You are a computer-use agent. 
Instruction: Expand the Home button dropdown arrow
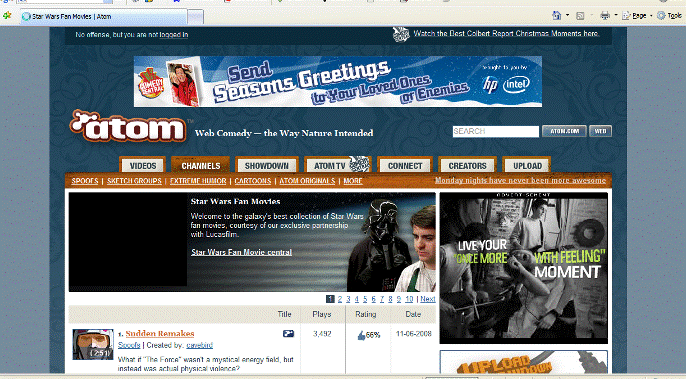(x=567, y=16)
